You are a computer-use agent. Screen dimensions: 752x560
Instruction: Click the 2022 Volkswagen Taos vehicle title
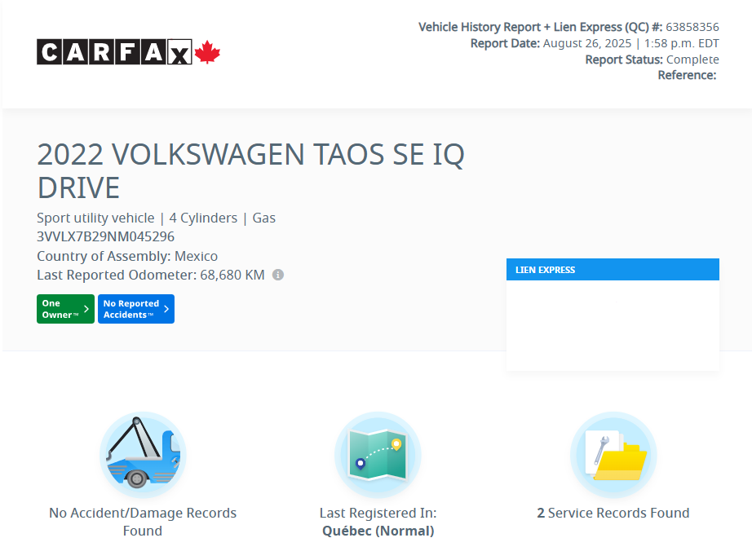[x=250, y=170]
